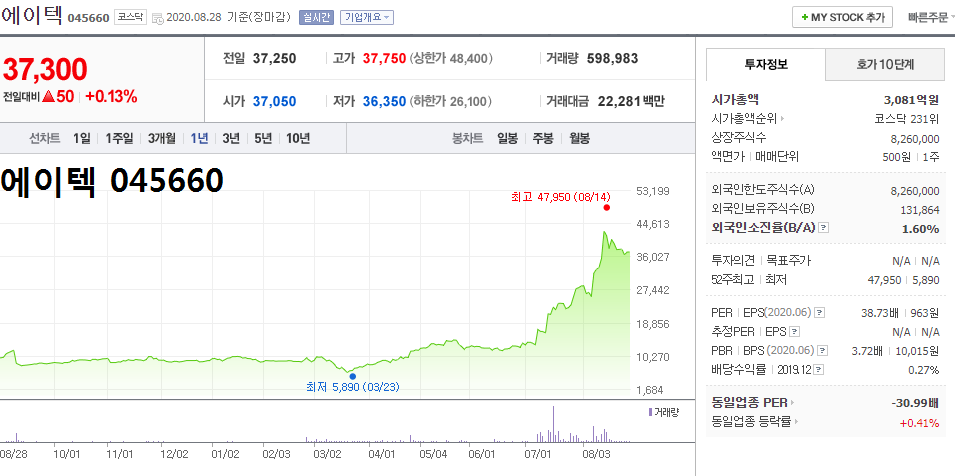This screenshot has height=476, width=955.
Task: Switch to the 주봉 candlestick chart
Action: pyautogui.click(x=543, y=138)
